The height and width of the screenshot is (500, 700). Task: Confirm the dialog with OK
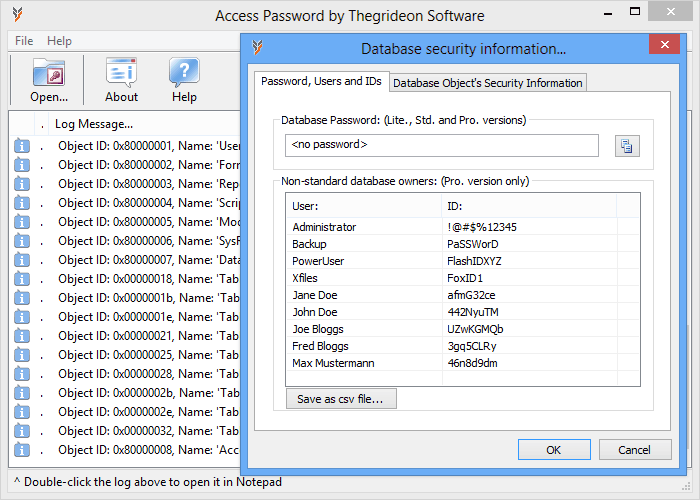point(554,450)
